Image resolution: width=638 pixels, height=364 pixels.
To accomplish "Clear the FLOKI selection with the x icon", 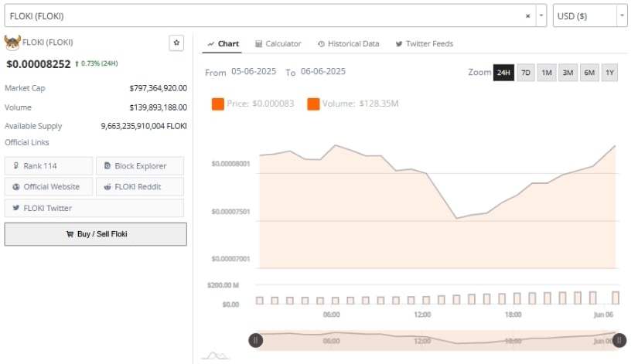I will (x=527, y=15).
